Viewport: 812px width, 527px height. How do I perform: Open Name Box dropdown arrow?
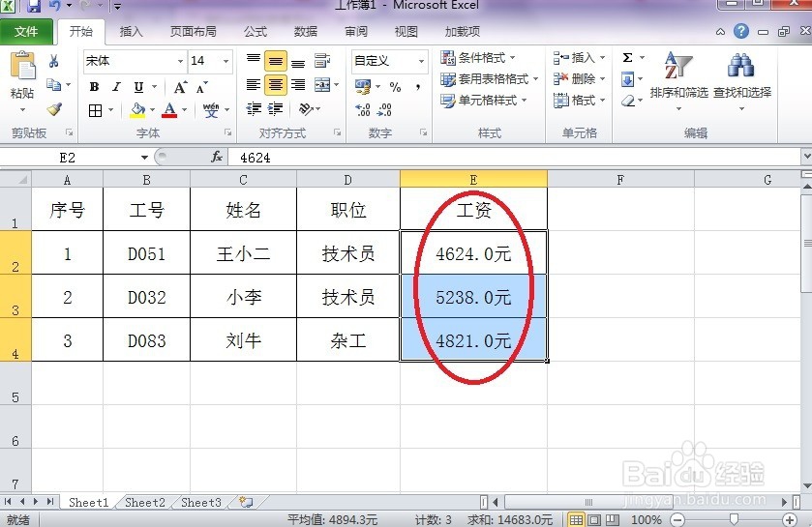pos(144,158)
